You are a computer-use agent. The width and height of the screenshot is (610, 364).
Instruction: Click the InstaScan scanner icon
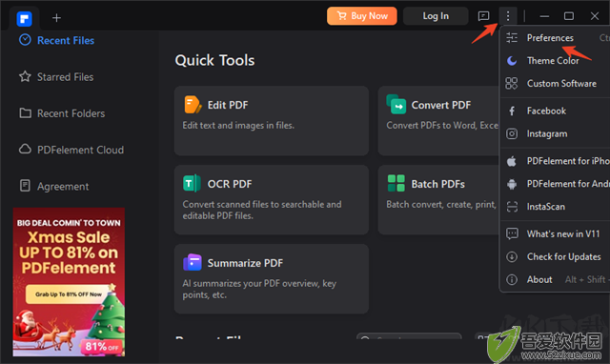tap(512, 207)
